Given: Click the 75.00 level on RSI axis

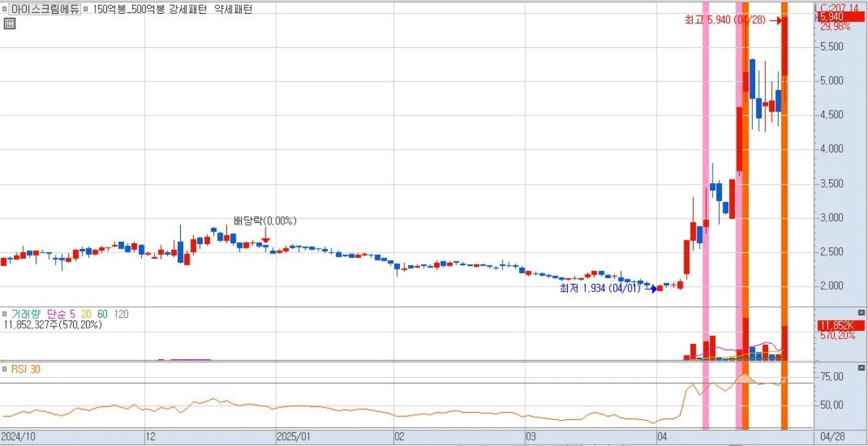Looking at the screenshot, I should [832, 376].
